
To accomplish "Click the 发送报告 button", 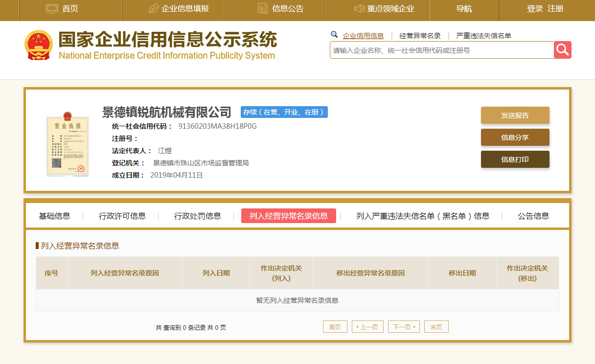I will [x=515, y=115].
